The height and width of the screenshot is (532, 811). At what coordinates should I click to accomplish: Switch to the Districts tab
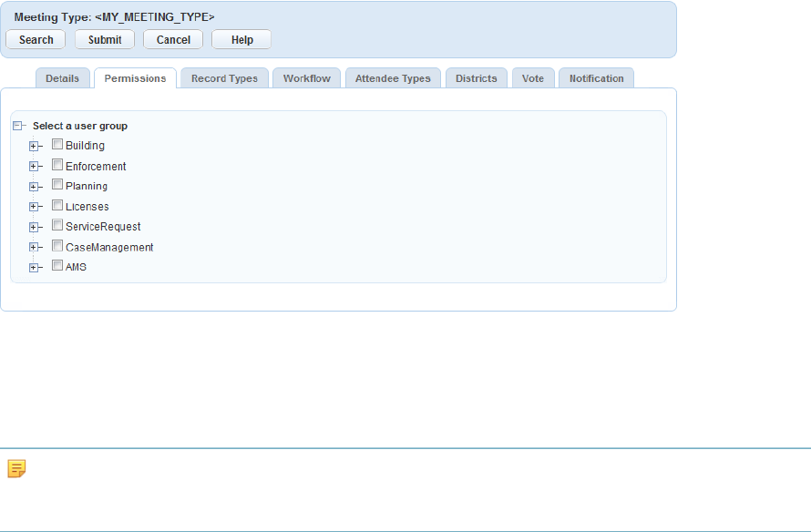click(477, 78)
